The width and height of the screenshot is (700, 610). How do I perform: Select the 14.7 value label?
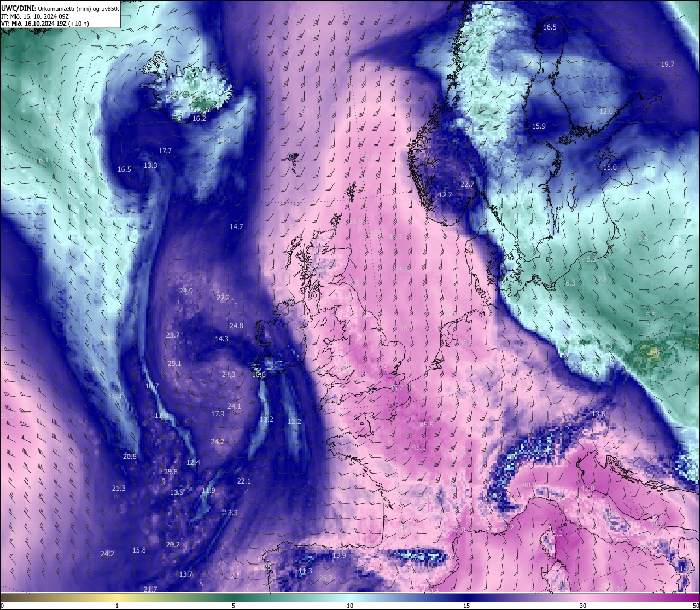[x=236, y=226]
